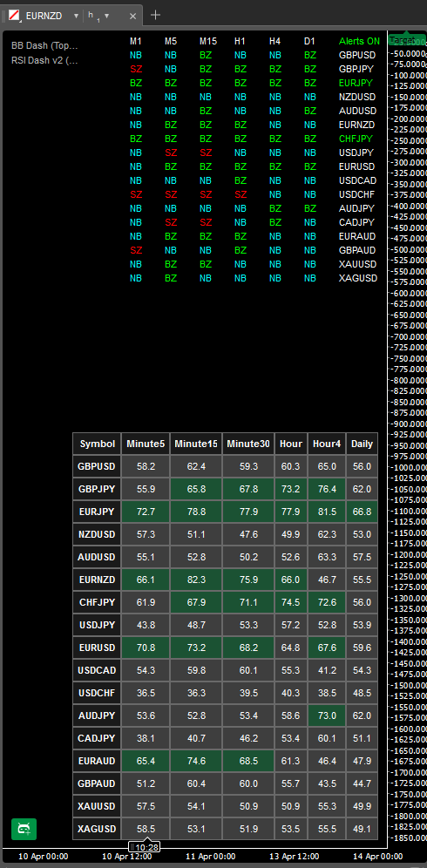Select green EURJPY in the BB Dash list
The width and height of the screenshot is (427, 868).
pyautogui.click(x=356, y=83)
